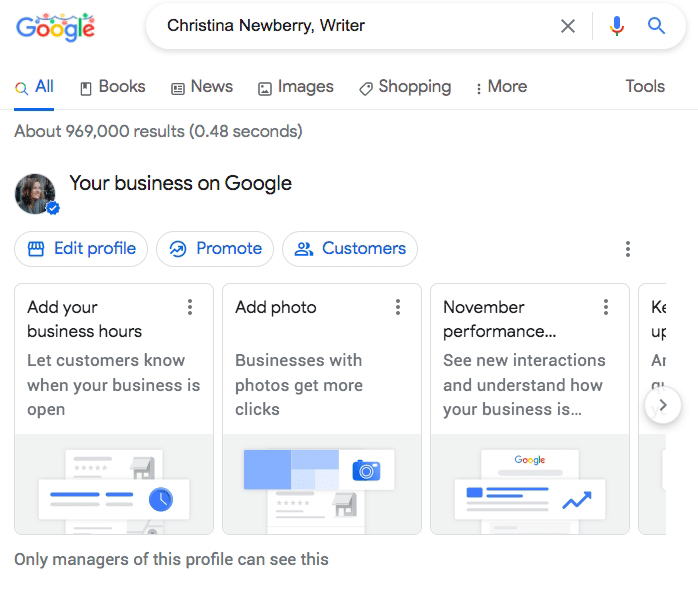Click the Promote button
The image size is (698, 591).
click(215, 249)
